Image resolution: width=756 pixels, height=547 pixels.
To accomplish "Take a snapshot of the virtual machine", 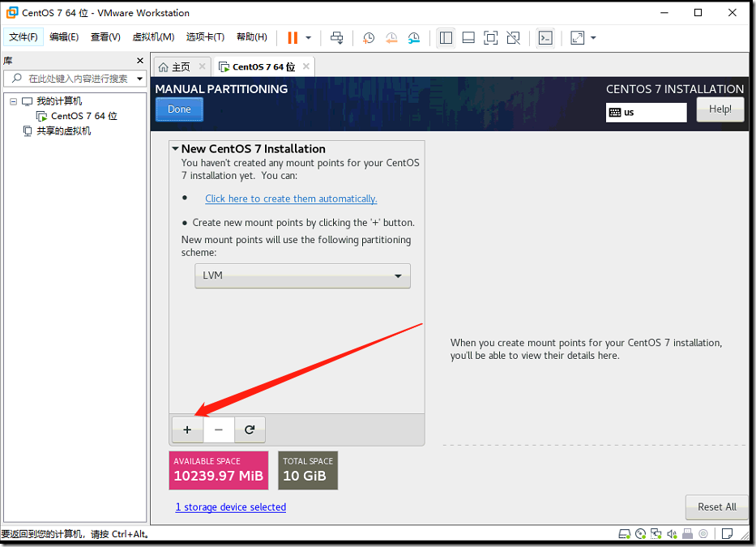I will coord(369,37).
